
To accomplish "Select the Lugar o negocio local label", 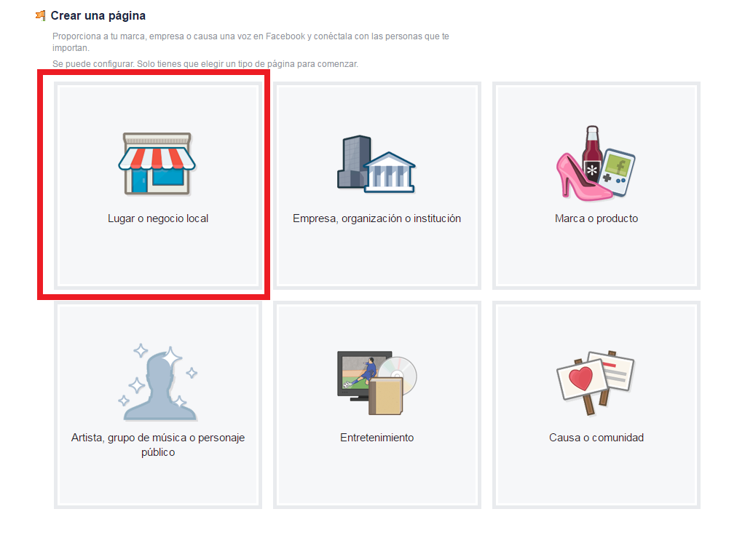I will tap(157, 218).
